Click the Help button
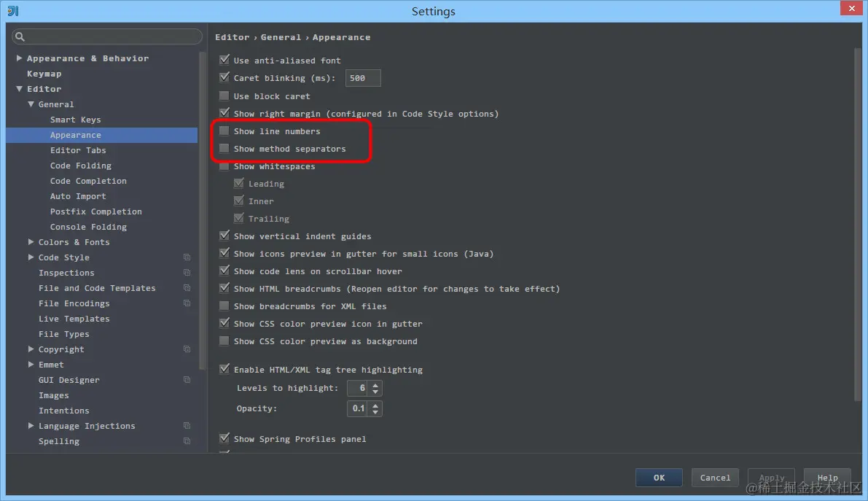The image size is (868, 501). click(x=827, y=478)
